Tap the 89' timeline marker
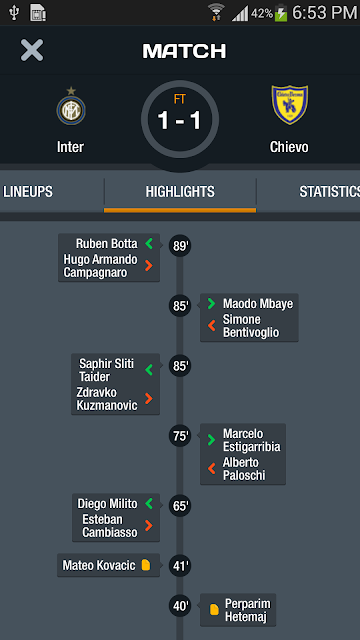The width and height of the screenshot is (360, 640). coord(180,246)
